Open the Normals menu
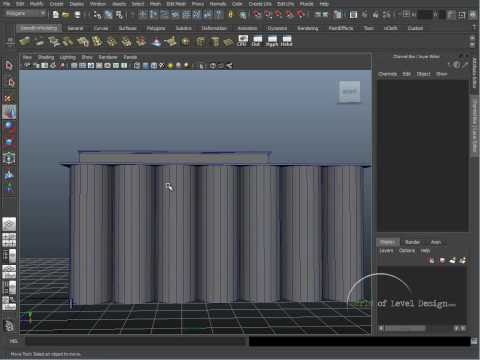The height and width of the screenshot is (360, 480). pyautogui.click(x=218, y=4)
